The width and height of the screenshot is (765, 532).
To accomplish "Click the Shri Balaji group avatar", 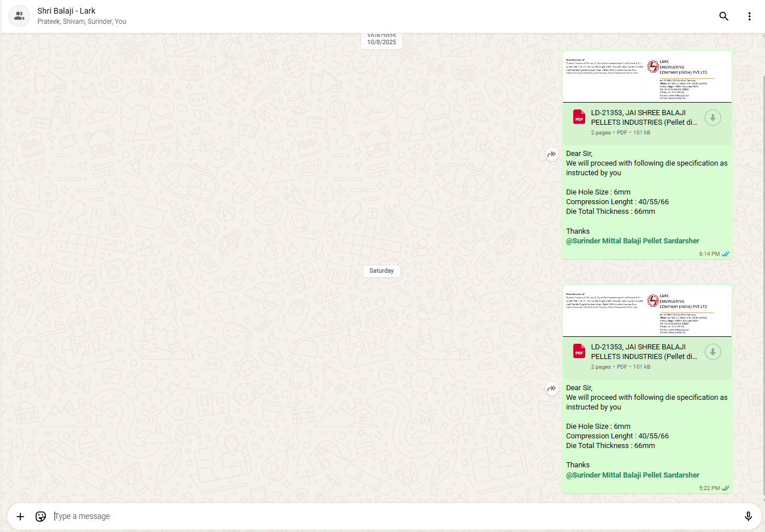I will point(19,16).
